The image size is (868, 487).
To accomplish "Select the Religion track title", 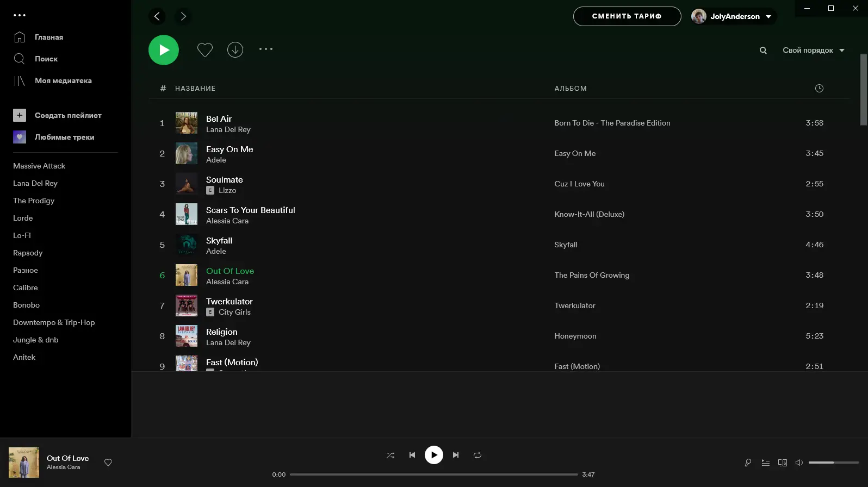I will click(222, 332).
